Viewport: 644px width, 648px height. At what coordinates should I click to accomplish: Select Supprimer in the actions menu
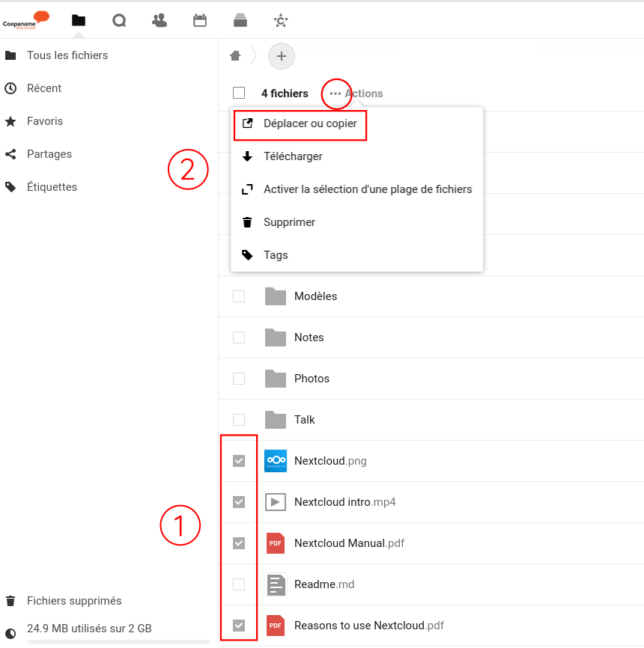[289, 222]
